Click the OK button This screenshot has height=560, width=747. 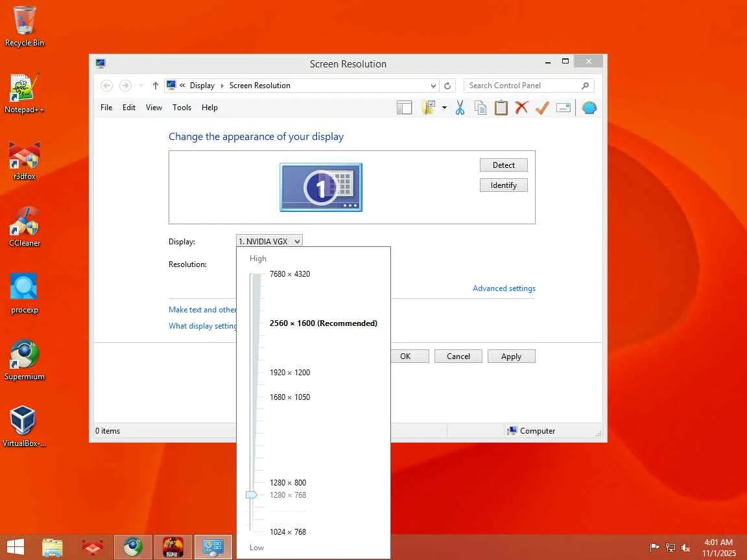coord(410,356)
